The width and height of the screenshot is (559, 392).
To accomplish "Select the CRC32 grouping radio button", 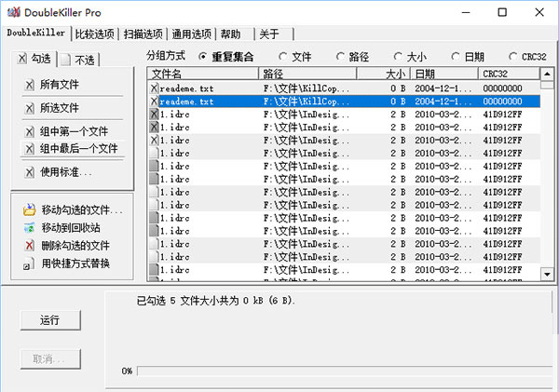I will tap(513, 57).
